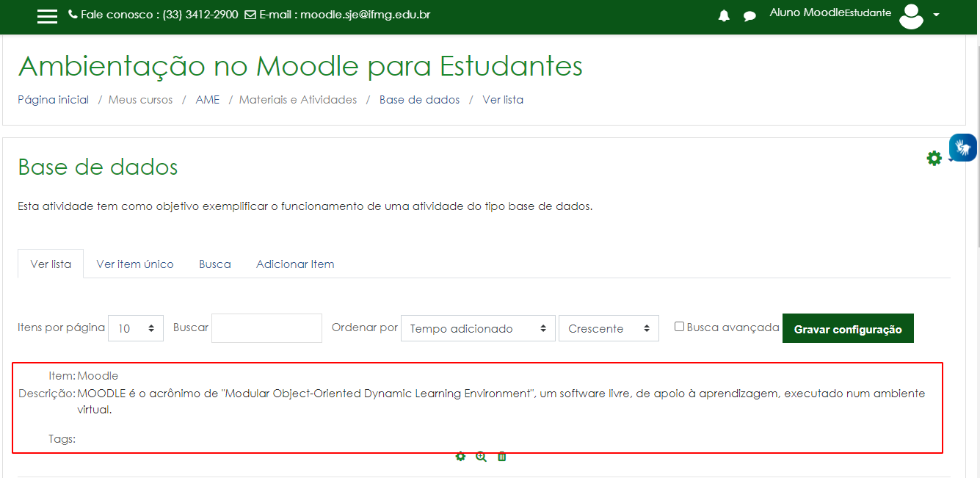Open the Itens por página dropdown
Screen dimensions: 980x478
click(136, 329)
